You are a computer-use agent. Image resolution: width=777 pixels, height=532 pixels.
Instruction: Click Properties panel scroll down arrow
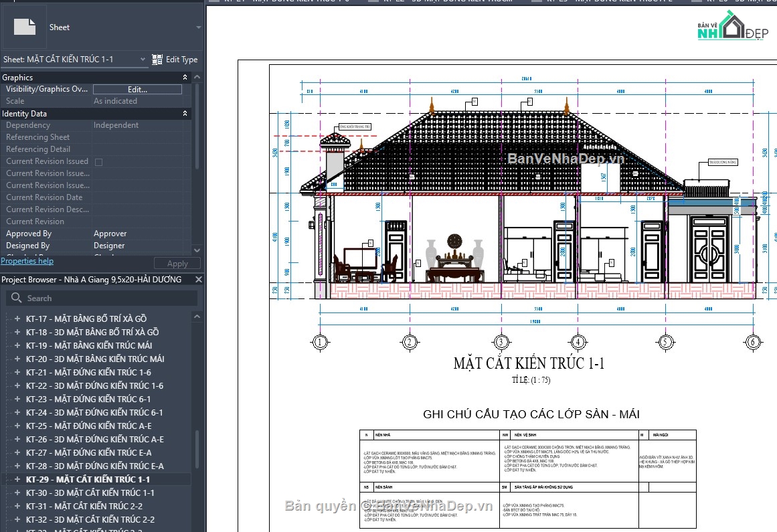coord(197,250)
